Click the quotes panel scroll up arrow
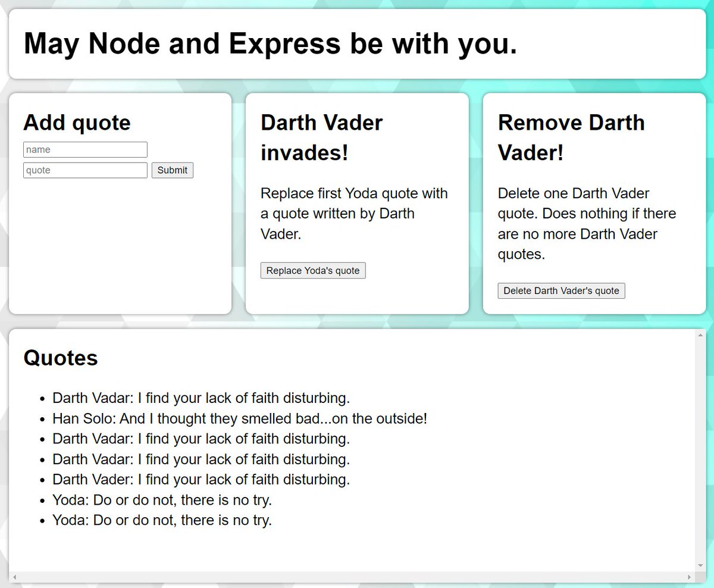This screenshot has width=714, height=588. coord(700,335)
